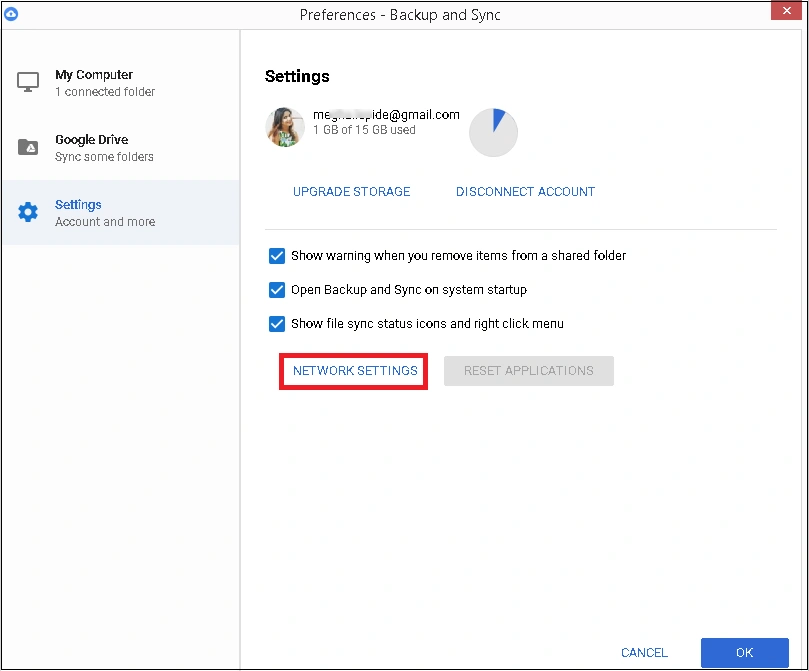Open the user profile picture
Image resolution: width=809 pixels, height=671 pixels.
[284, 127]
